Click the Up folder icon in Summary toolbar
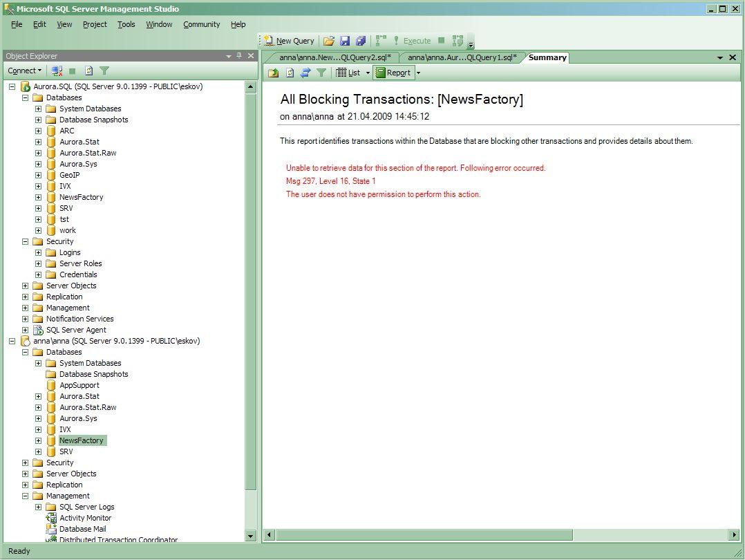The height and width of the screenshot is (560, 745). (273, 73)
